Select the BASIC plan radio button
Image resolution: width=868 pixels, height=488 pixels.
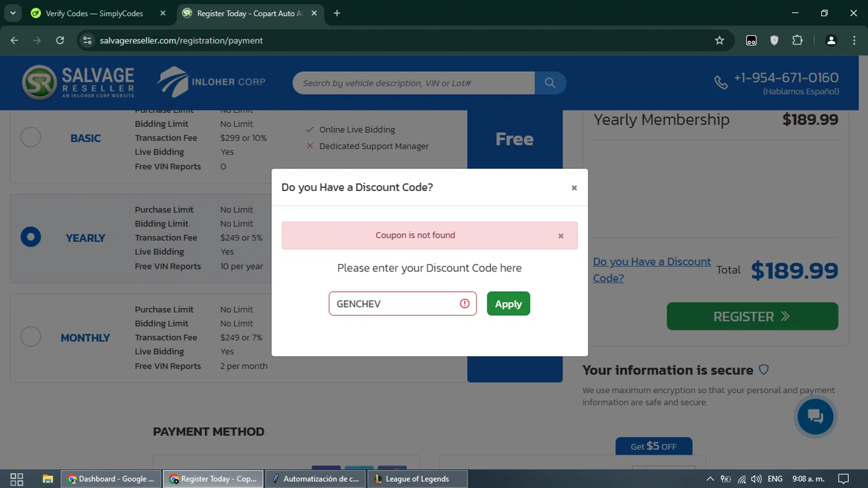[x=31, y=137]
